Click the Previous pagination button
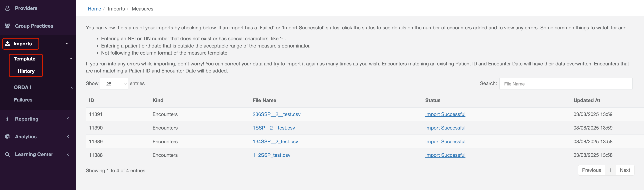 point(591,170)
